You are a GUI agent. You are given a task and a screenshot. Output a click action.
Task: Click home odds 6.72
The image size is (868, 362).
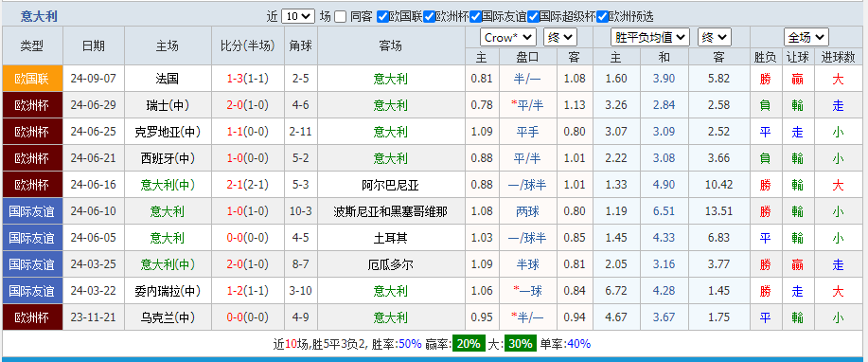[616, 291]
